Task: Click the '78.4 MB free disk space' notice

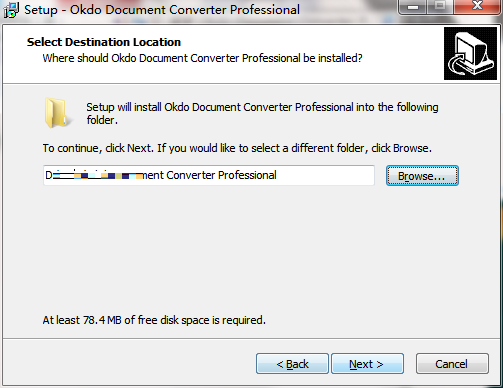Action: (x=154, y=320)
